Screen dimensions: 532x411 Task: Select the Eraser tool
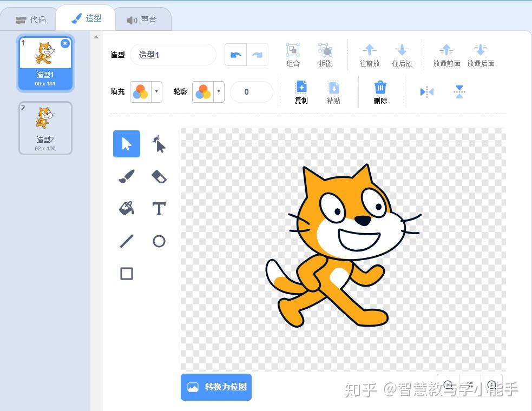(x=159, y=176)
